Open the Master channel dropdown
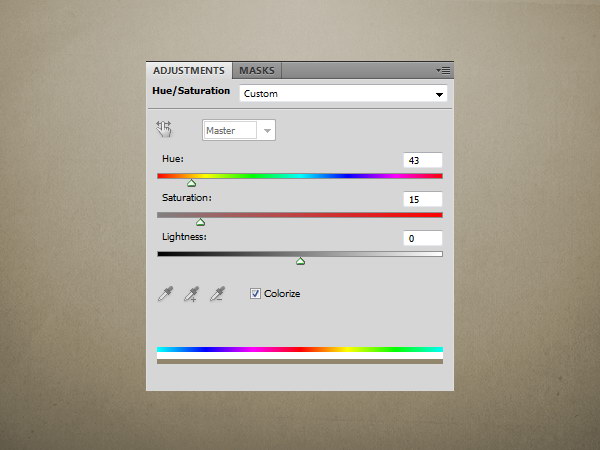600x450 pixels. [x=239, y=130]
